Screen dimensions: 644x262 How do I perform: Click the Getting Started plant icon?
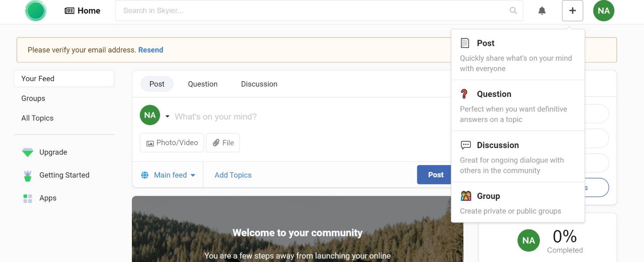coord(28,176)
